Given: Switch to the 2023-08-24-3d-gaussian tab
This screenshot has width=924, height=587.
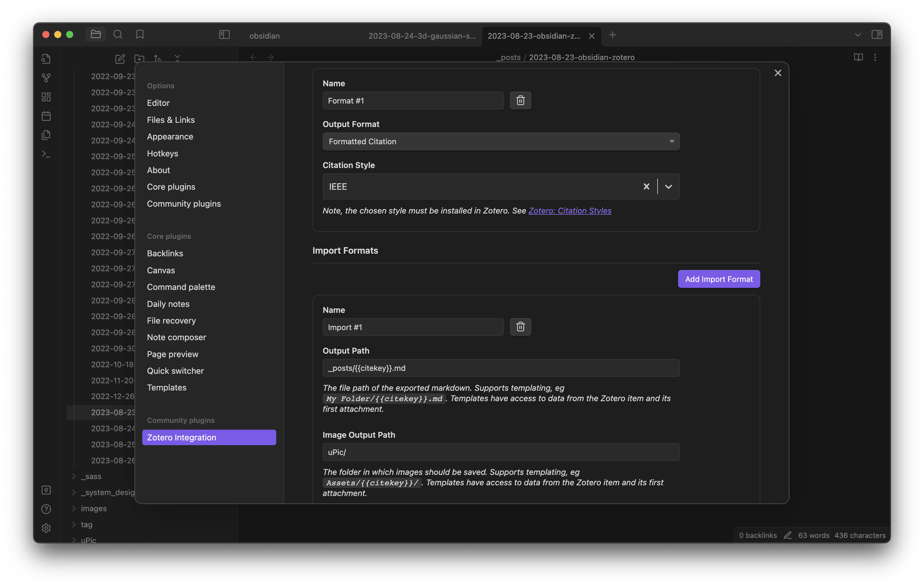Looking at the screenshot, I should click(422, 36).
